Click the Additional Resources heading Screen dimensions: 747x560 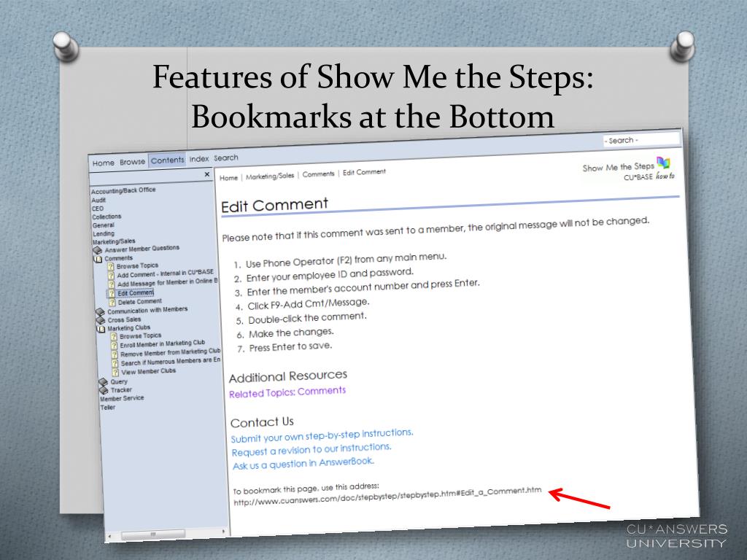288,376
